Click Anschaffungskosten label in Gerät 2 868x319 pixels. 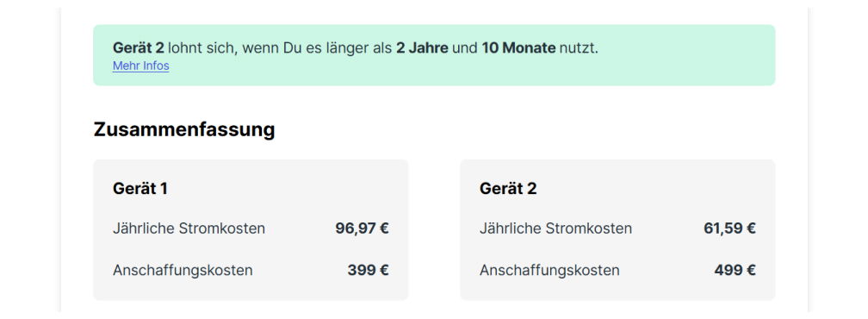[549, 270]
